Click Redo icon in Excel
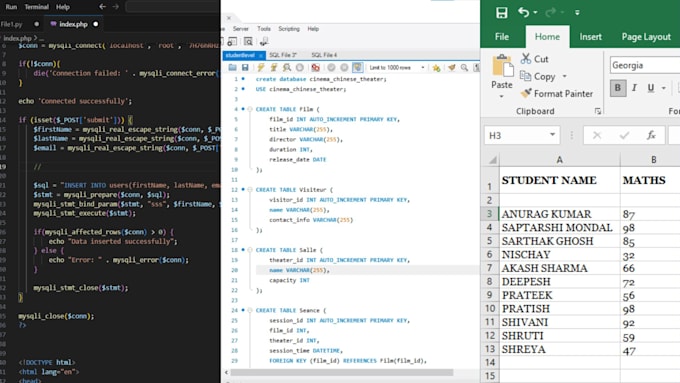This screenshot has width=680, height=383. (551, 12)
